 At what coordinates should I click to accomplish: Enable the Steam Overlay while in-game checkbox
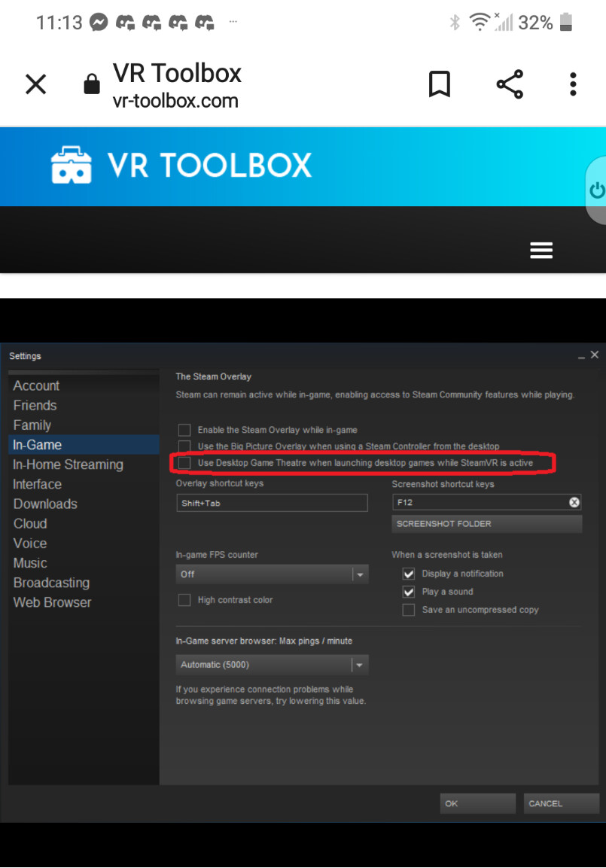184,430
